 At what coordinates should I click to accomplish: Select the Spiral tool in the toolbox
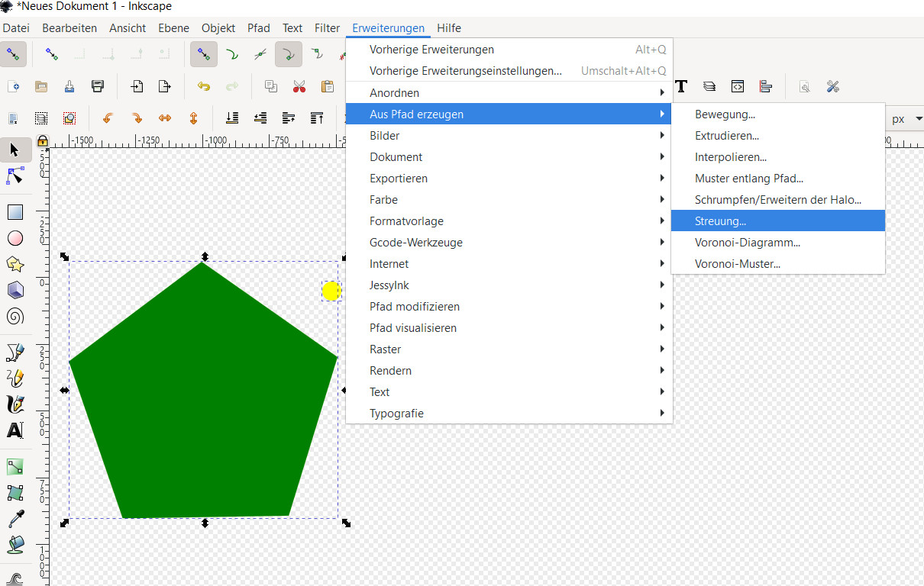coord(15,316)
